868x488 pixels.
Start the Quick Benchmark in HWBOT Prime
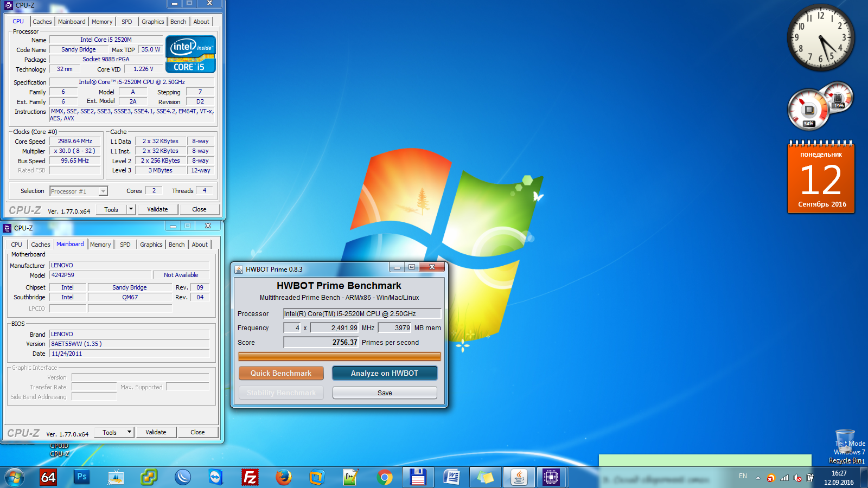tap(281, 373)
